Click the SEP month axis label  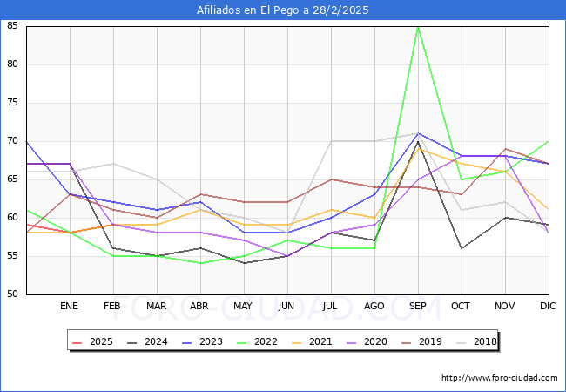pyautogui.click(x=418, y=306)
